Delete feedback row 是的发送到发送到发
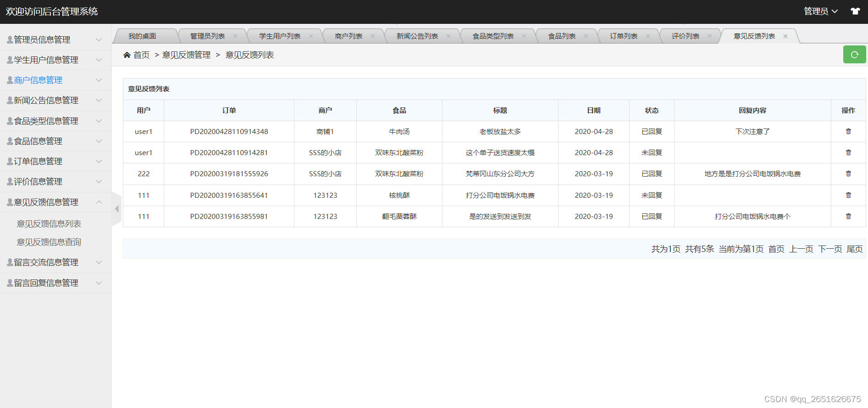This screenshot has width=868, height=408. (848, 216)
